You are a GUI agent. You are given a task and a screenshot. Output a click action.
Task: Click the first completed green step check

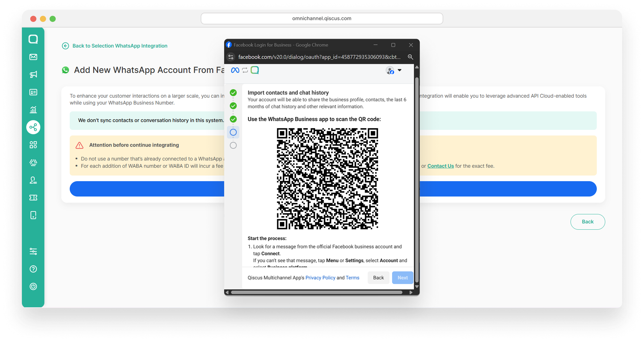coord(233,93)
